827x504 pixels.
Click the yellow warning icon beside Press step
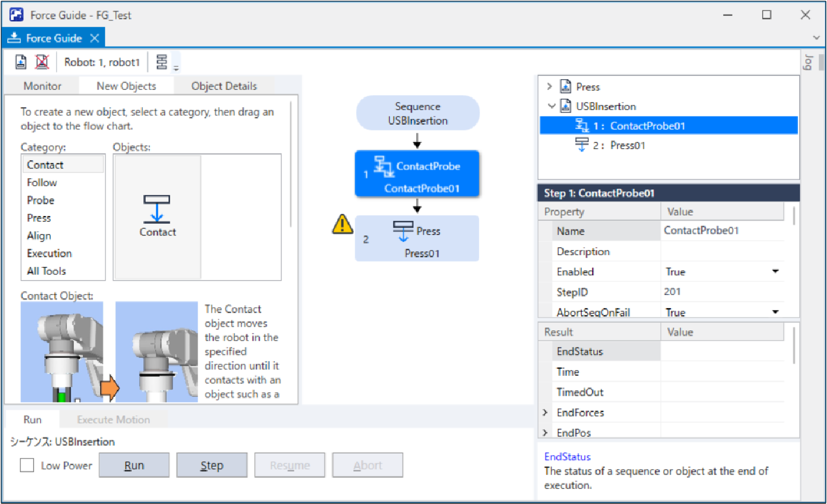[343, 224]
